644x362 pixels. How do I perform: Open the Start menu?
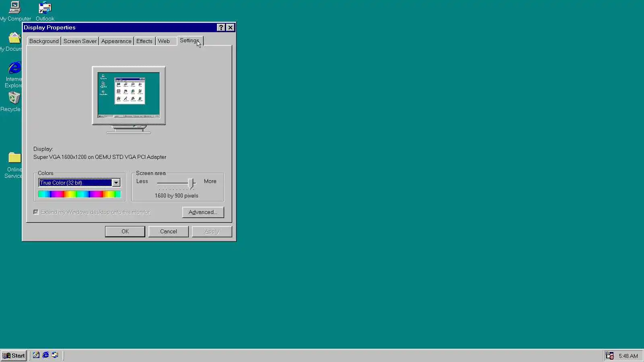pos(14,356)
